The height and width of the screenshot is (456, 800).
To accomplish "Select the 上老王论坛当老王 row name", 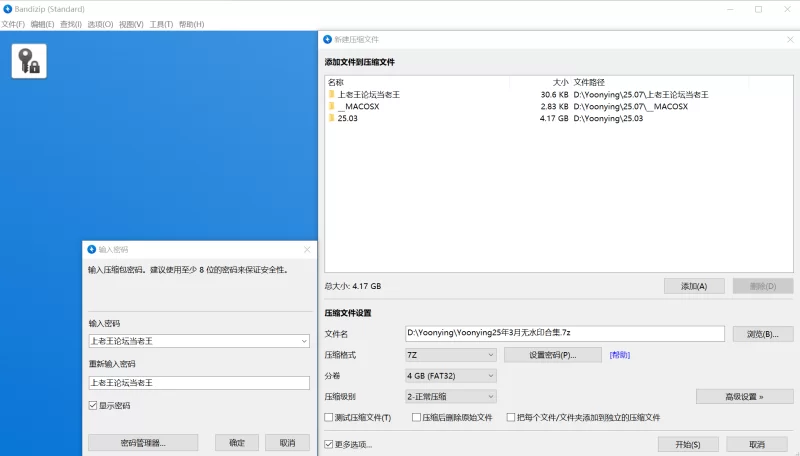I will [369, 94].
